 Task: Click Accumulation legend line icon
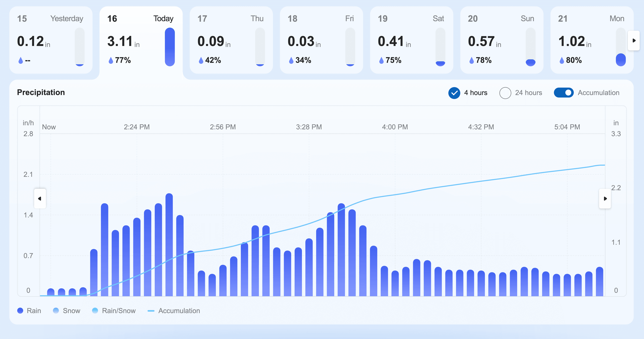point(151,311)
